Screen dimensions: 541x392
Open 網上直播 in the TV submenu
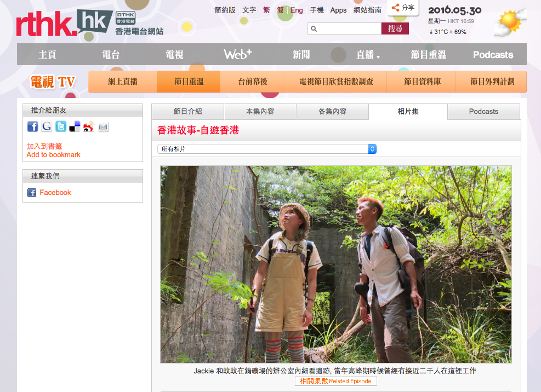pos(122,82)
